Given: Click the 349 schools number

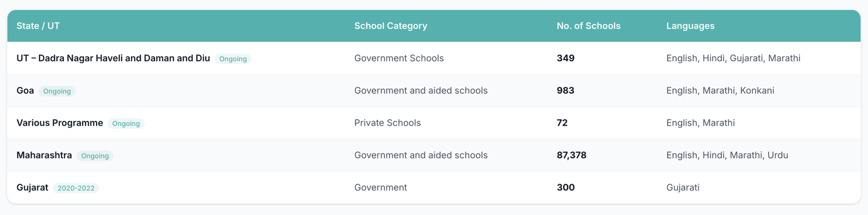Looking at the screenshot, I should coord(565,58).
